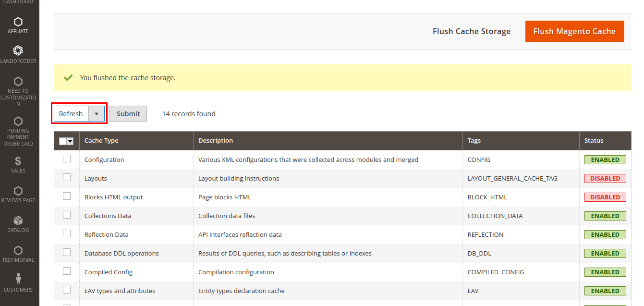Screen dimensions: 644x306
Task: Open the Affiliate section icon
Action: click(x=18, y=23)
